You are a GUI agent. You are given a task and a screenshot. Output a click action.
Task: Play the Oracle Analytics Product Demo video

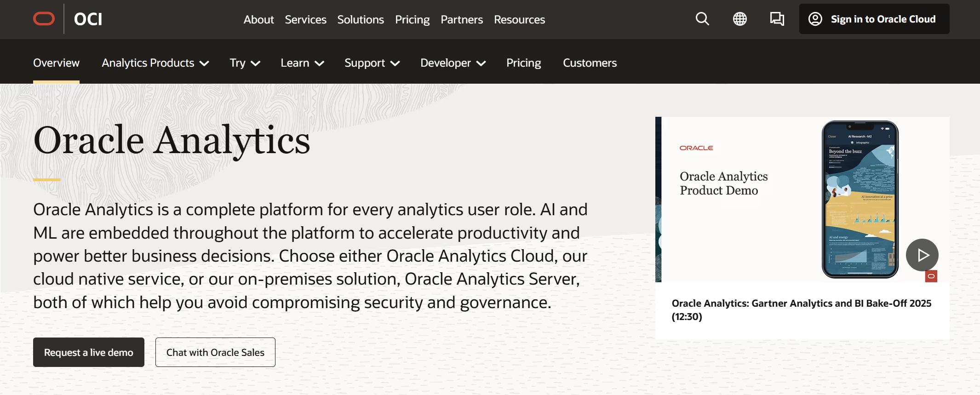(922, 255)
